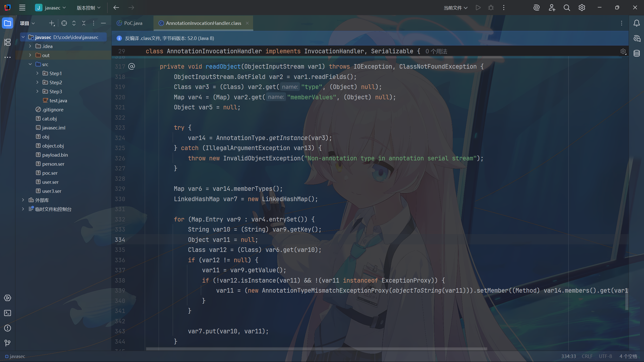Image resolution: width=644 pixels, height=362 pixels.
Task: Change CRLF line separator
Action: tap(587, 356)
